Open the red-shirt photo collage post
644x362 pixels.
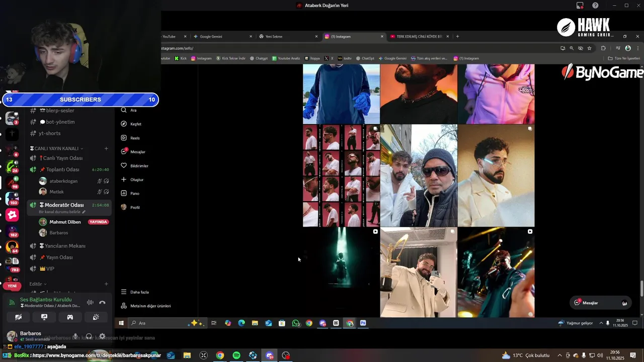coord(341,175)
